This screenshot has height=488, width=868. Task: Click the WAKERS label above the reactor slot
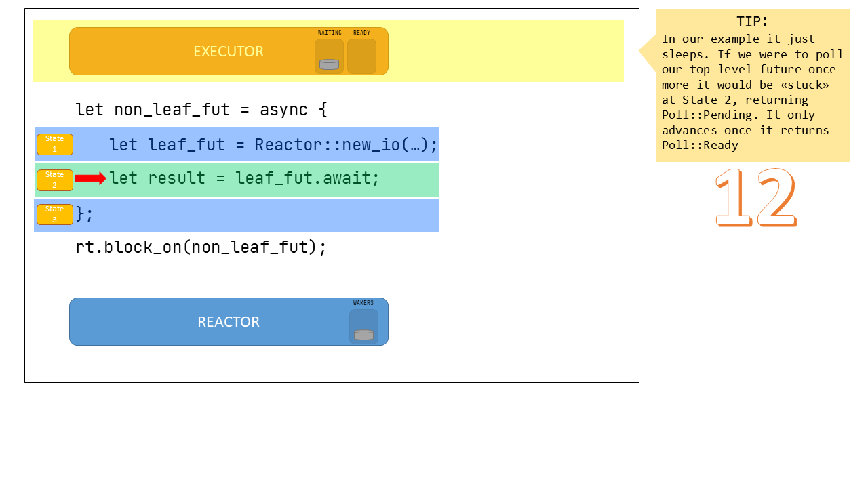pyautogui.click(x=363, y=303)
